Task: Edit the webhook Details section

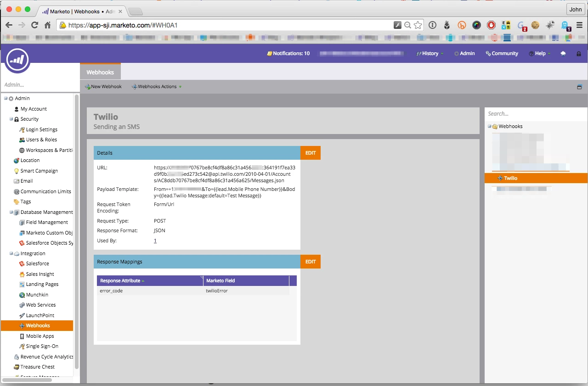Action: point(311,153)
